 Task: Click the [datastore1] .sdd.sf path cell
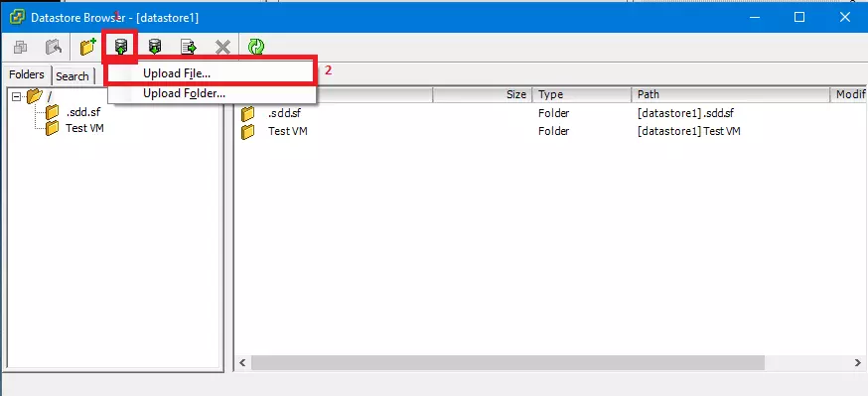[686, 113]
